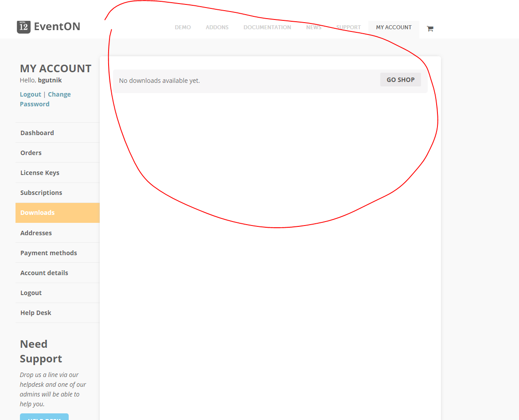
Task: Click the Change Password link
Action: coord(46,99)
